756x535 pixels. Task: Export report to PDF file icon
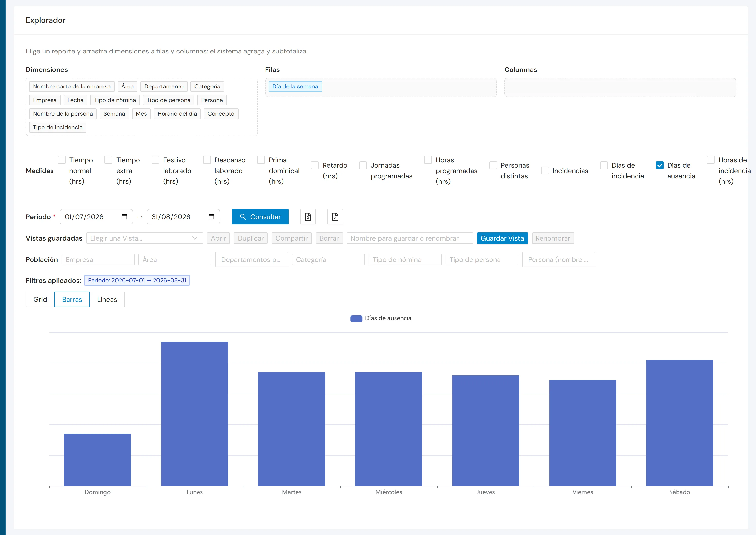click(335, 217)
